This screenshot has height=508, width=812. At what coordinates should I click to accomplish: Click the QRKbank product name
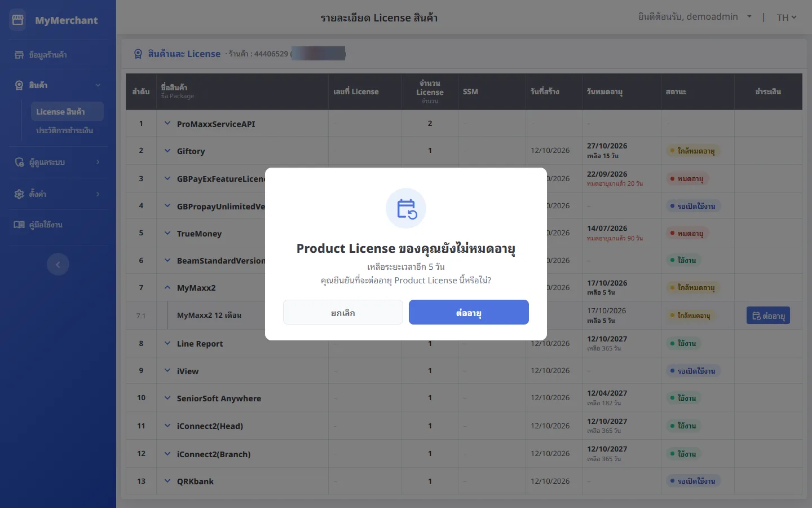click(195, 481)
